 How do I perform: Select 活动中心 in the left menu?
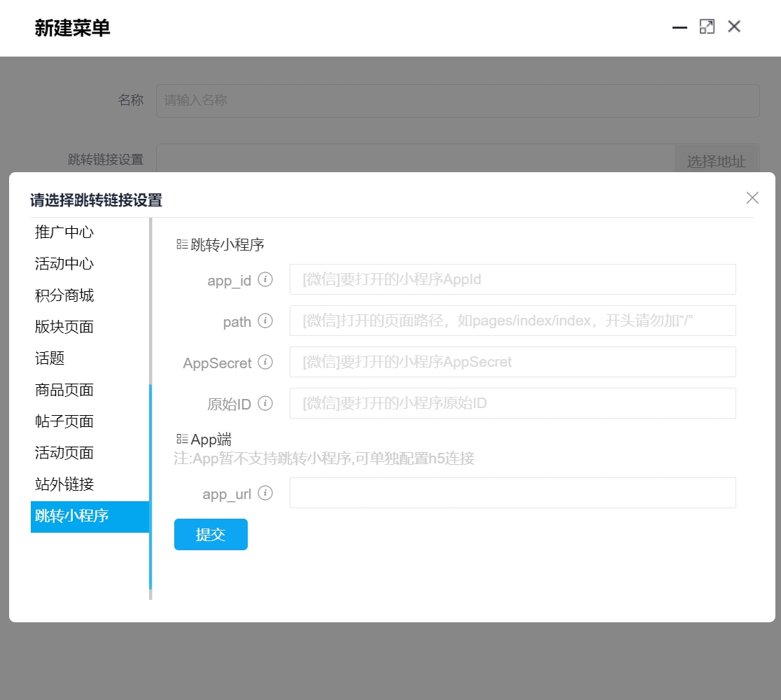(x=90, y=264)
